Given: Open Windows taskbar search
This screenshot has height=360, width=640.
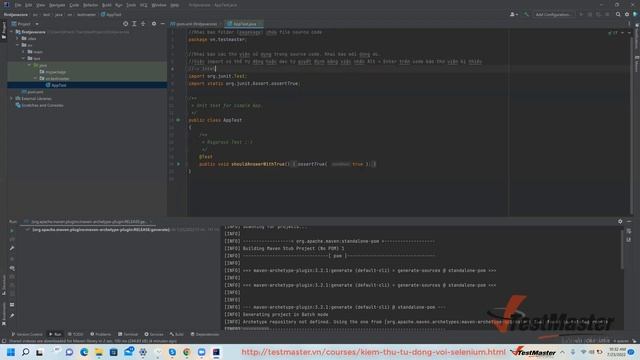Looking at the screenshot, I should tap(25, 352).
